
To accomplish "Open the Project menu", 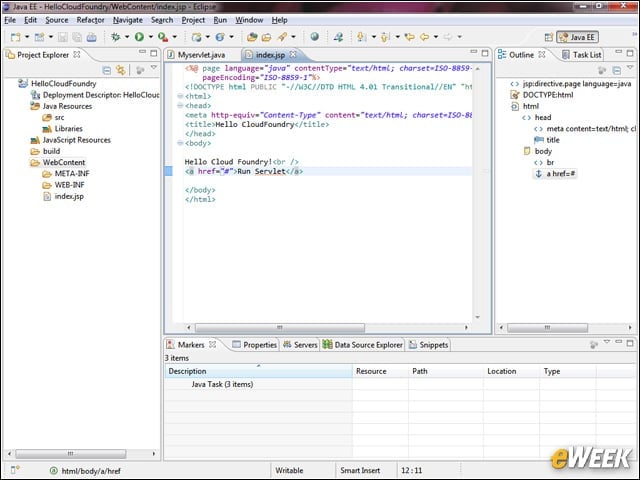I will tap(193, 20).
